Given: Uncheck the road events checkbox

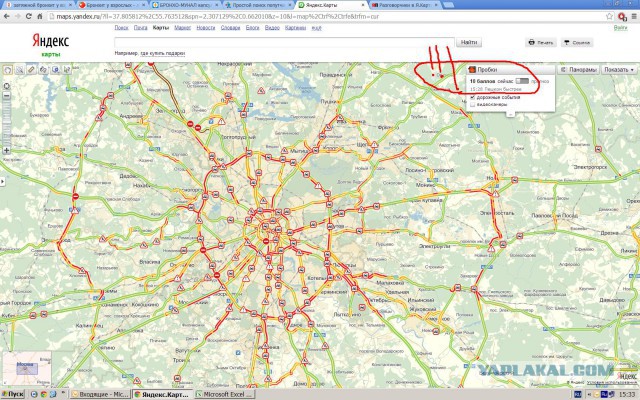Looking at the screenshot, I should [x=473, y=98].
